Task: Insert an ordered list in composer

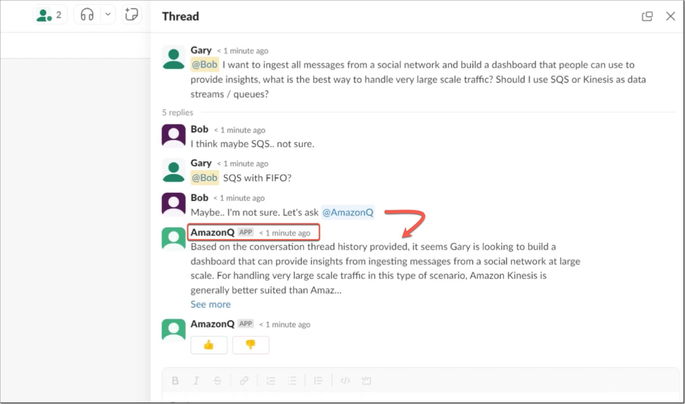Action: point(271,381)
